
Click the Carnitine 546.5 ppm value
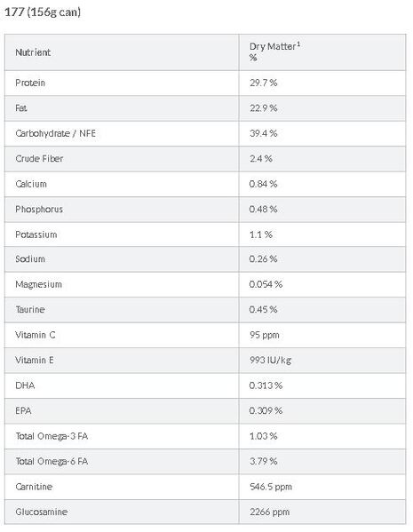[271, 487]
